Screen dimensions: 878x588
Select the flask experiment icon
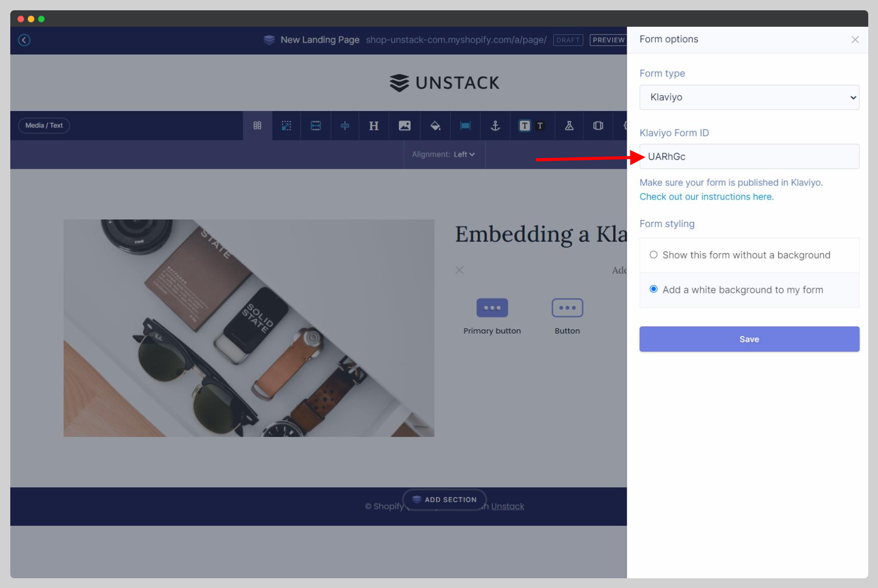tap(569, 125)
